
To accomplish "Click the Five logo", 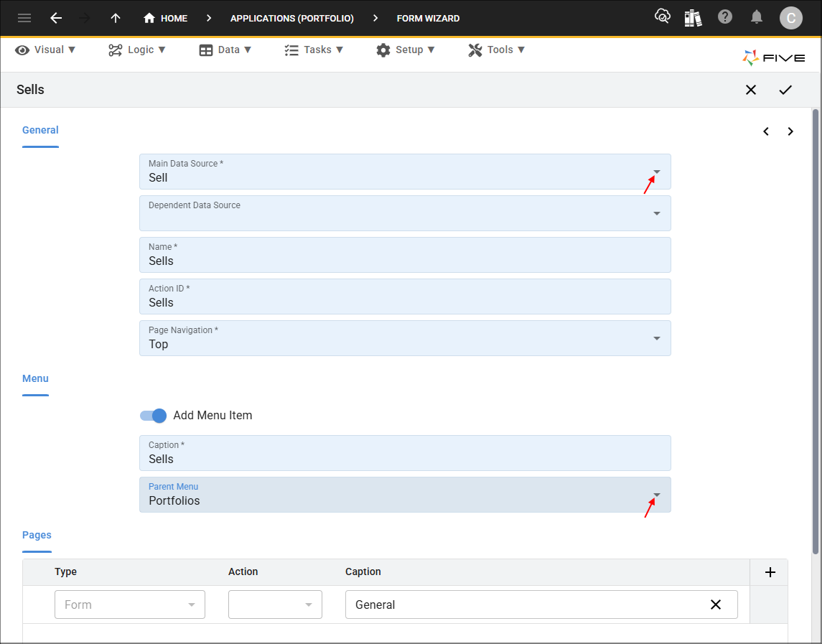I will [x=773, y=57].
